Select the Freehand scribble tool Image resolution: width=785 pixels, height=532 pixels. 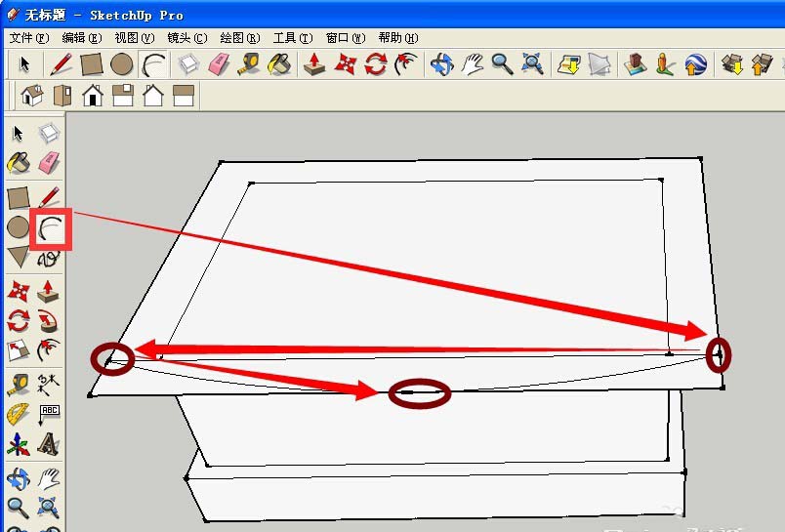tap(49, 259)
